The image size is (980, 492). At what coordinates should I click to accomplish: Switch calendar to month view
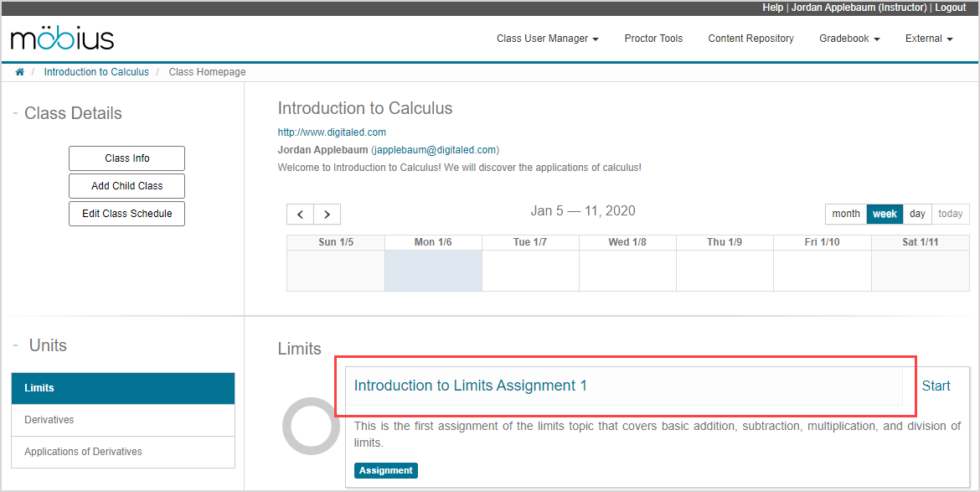tap(845, 214)
